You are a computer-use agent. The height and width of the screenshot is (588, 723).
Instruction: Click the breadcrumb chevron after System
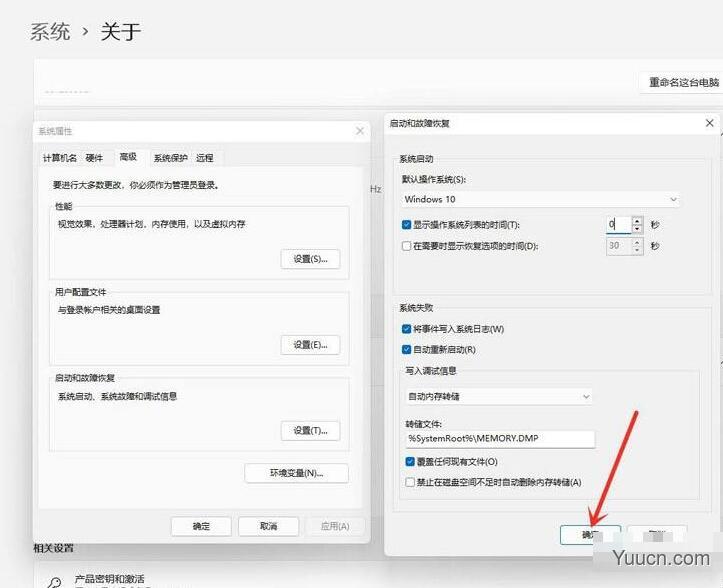(x=85, y=32)
